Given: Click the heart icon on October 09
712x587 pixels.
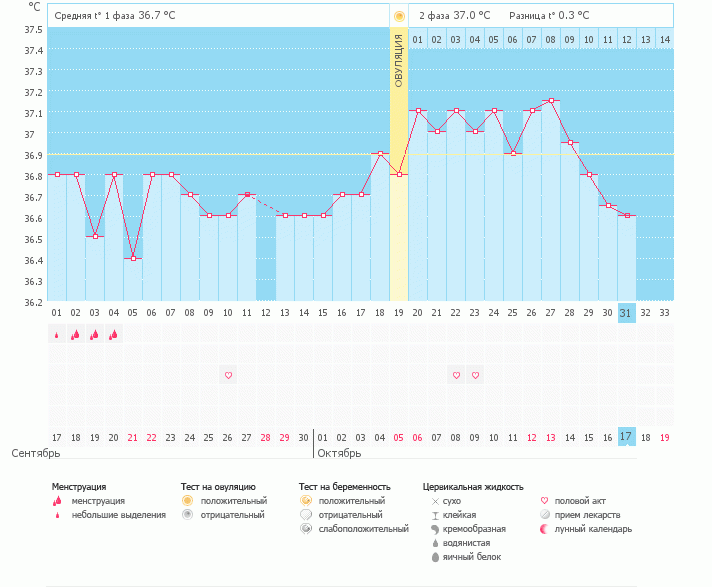Looking at the screenshot, I should pyautogui.click(x=475, y=375).
